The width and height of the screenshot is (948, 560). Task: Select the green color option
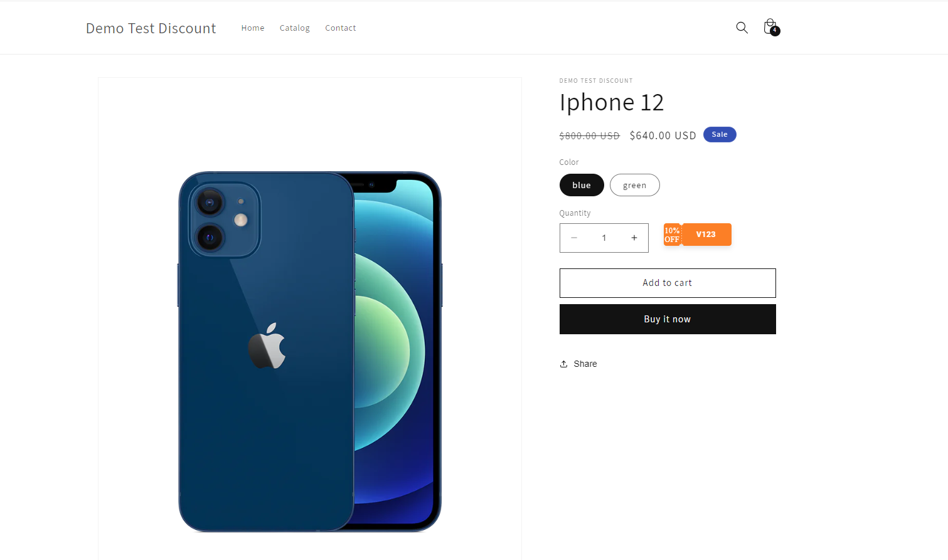point(634,185)
